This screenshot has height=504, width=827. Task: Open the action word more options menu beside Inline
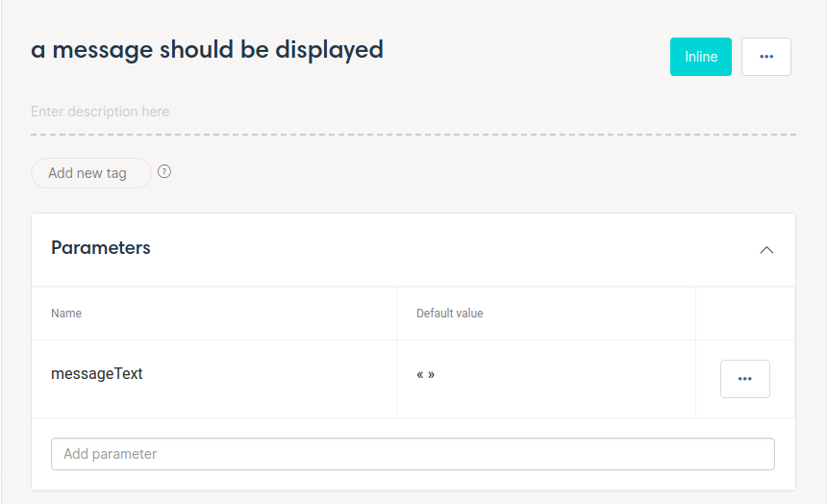coord(765,57)
